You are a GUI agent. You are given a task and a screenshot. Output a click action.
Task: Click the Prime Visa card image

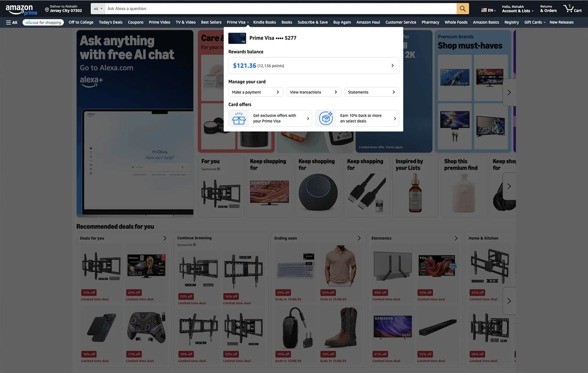[237, 38]
